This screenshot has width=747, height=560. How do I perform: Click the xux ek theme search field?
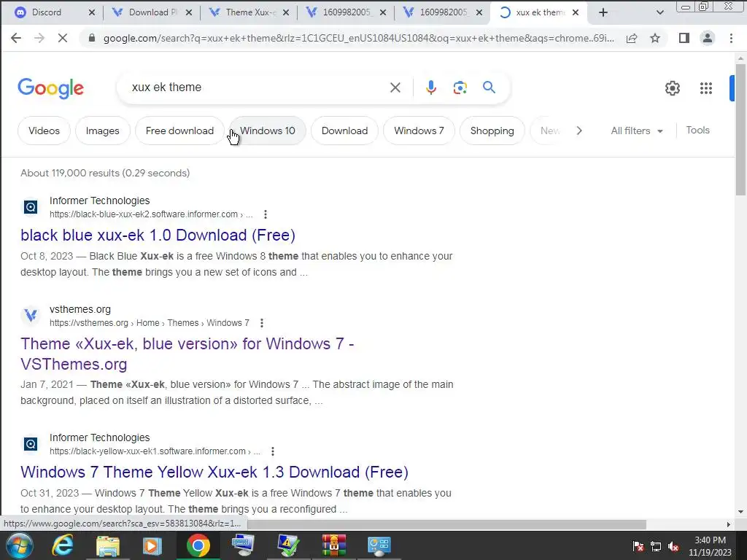[x=258, y=87]
